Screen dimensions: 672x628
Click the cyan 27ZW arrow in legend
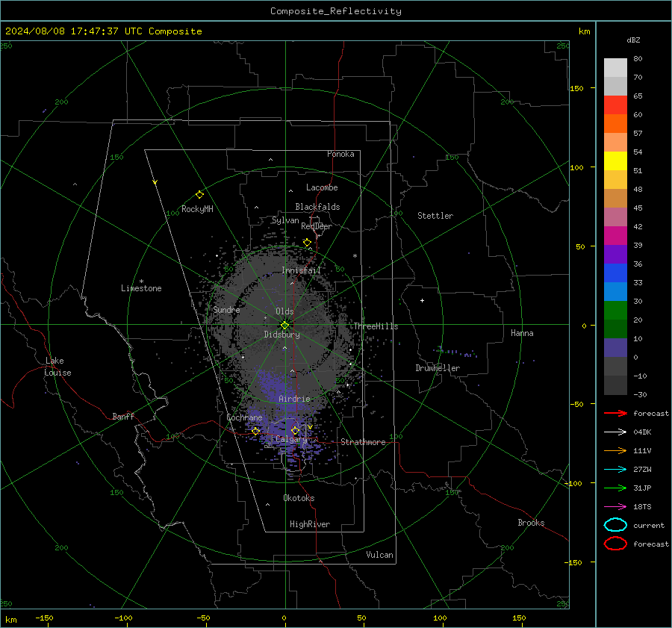tap(615, 470)
